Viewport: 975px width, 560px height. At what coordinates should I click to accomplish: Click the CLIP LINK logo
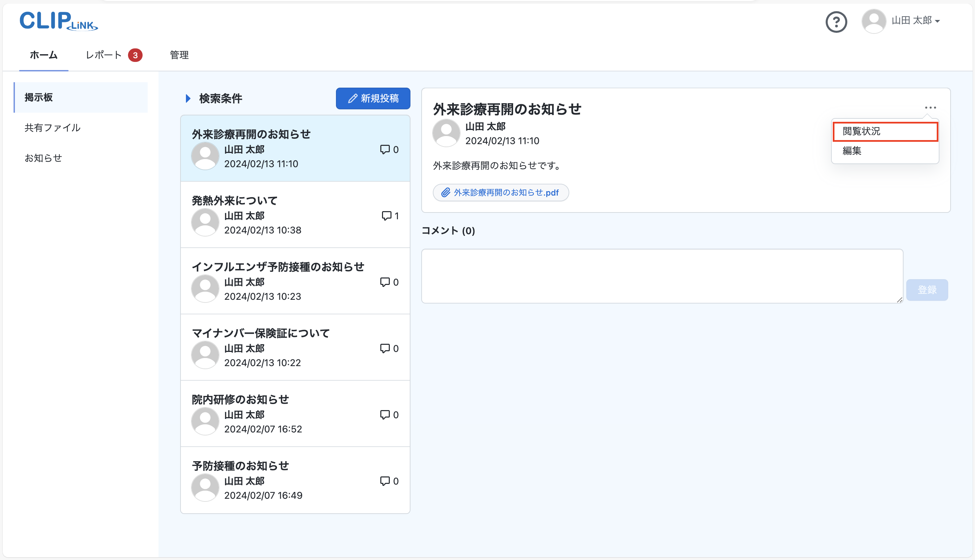click(x=59, y=21)
